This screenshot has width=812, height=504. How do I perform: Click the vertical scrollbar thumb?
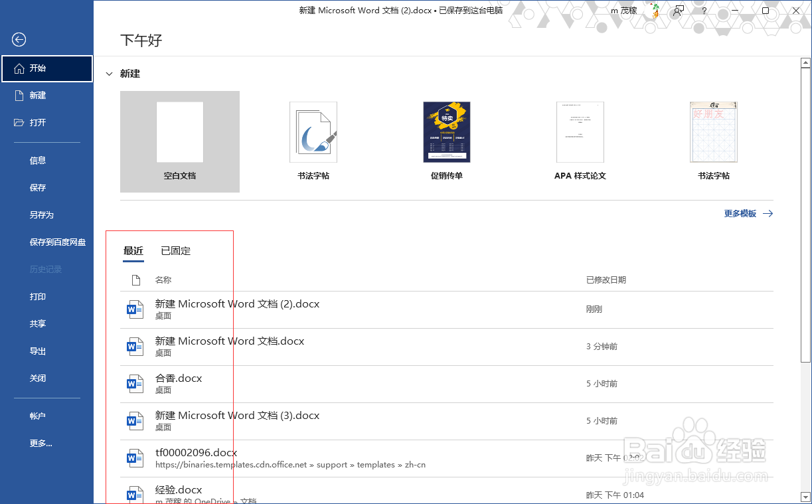click(x=806, y=216)
